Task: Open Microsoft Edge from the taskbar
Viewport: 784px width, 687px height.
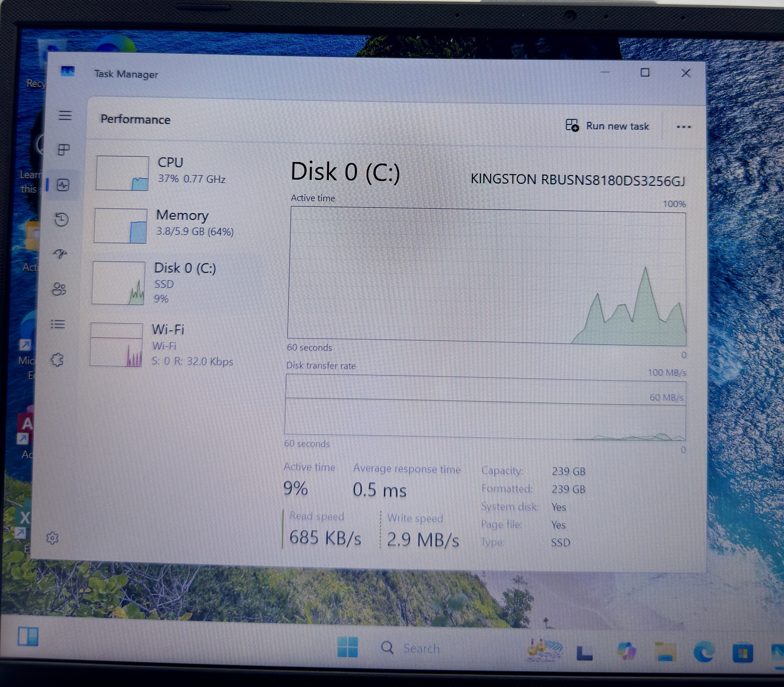Action: 704,652
